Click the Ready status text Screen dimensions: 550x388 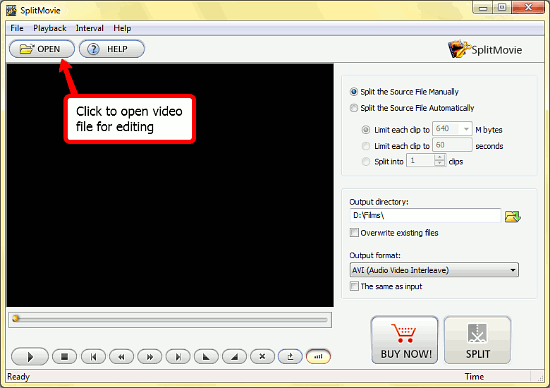[18, 377]
